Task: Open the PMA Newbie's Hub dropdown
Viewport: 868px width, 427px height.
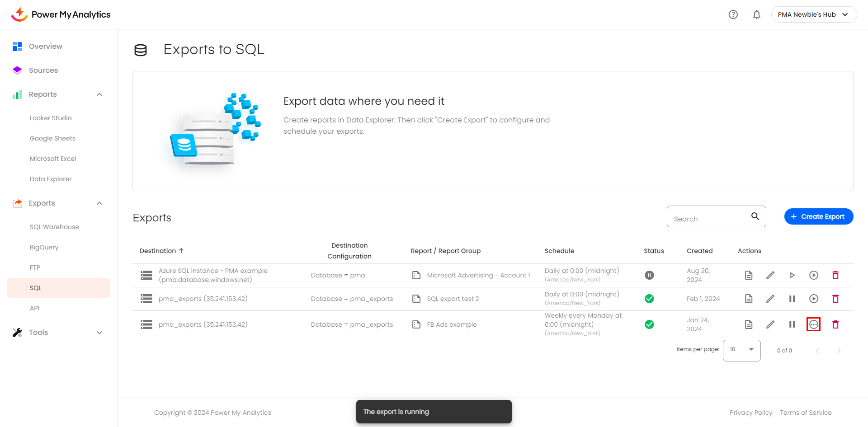Action: click(814, 14)
